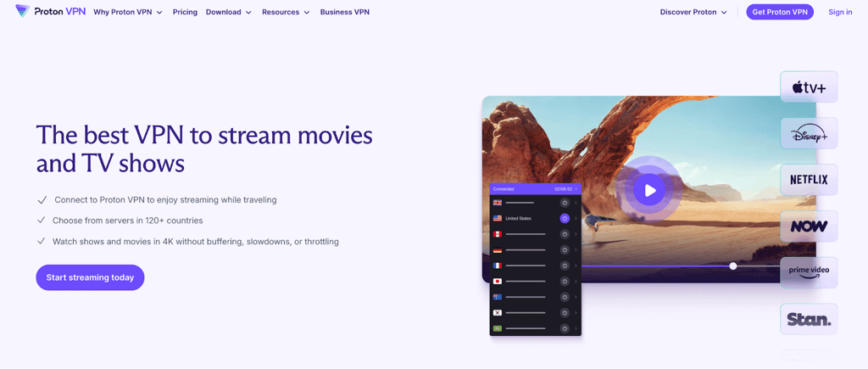Viewport: 868px width, 369px height.
Task: Select the Netflix service tile
Action: point(809,180)
